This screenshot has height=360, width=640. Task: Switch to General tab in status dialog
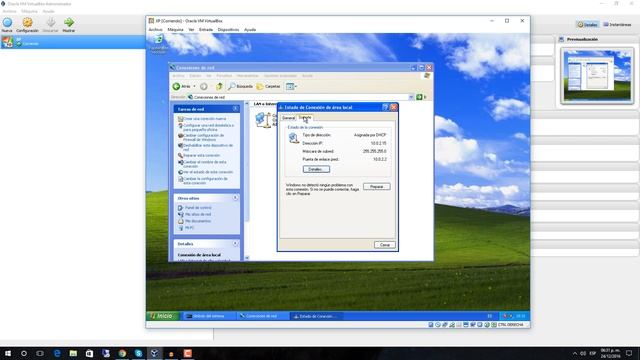[x=288, y=118]
